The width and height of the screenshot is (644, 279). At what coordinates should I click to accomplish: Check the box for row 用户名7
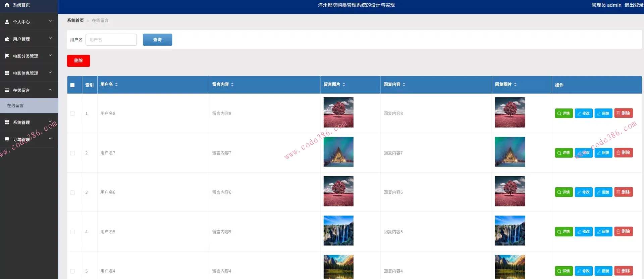[x=72, y=153]
